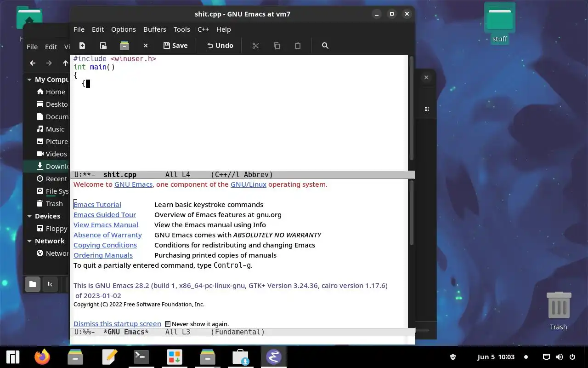
Task: Save the buffer using the Save button
Action: click(x=175, y=46)
